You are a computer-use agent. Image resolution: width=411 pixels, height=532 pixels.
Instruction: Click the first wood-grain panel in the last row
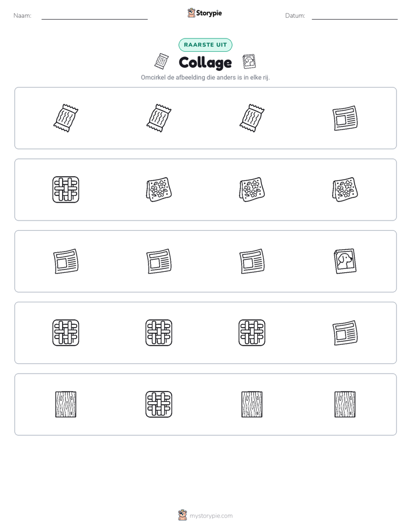tap(66, 404)
